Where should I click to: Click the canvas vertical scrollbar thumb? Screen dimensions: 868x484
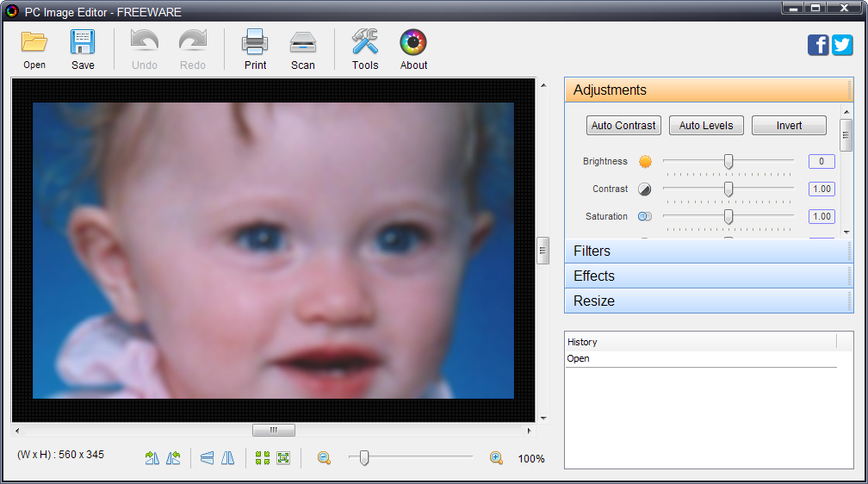(543, 251)
